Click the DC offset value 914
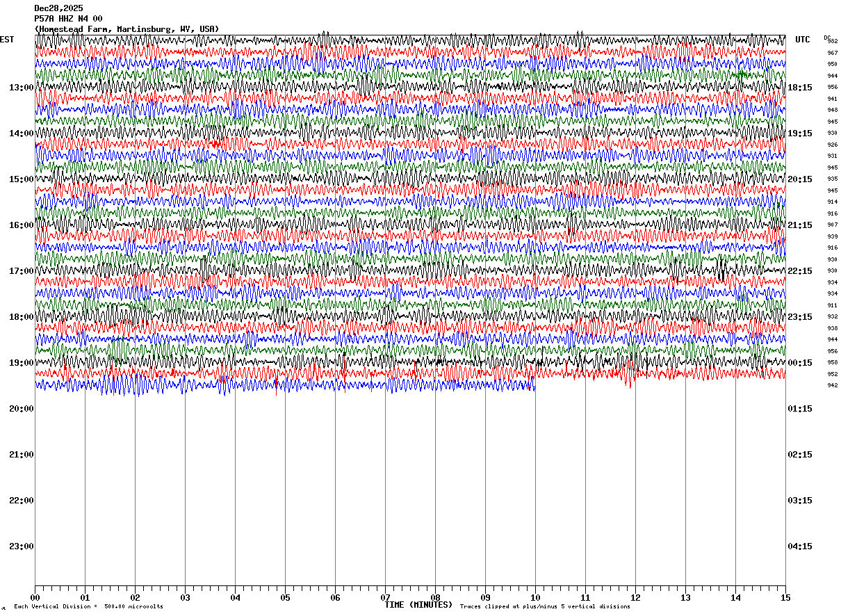Image resolution: width=841 pixels, height=616 pixels. coord(832,202)
